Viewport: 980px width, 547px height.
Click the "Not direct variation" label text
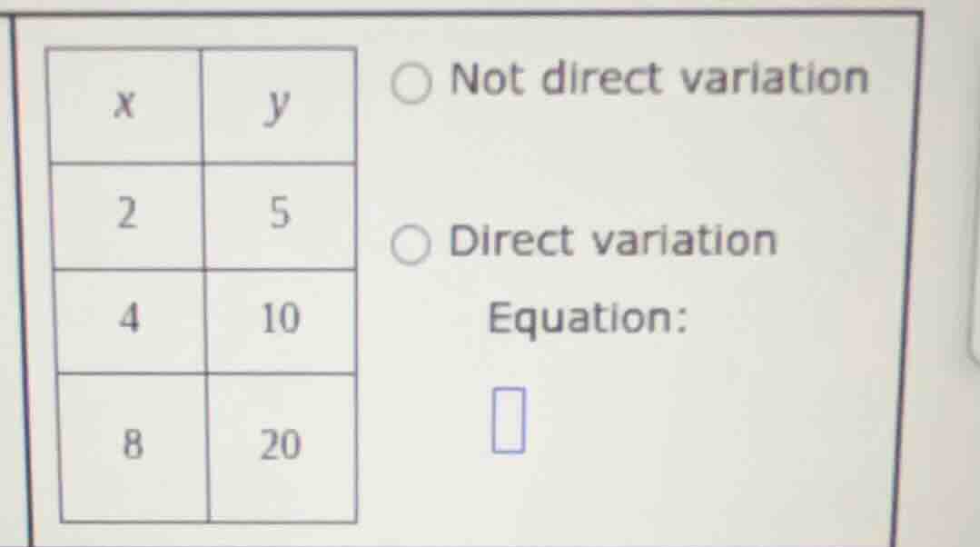tap(658, 79)
